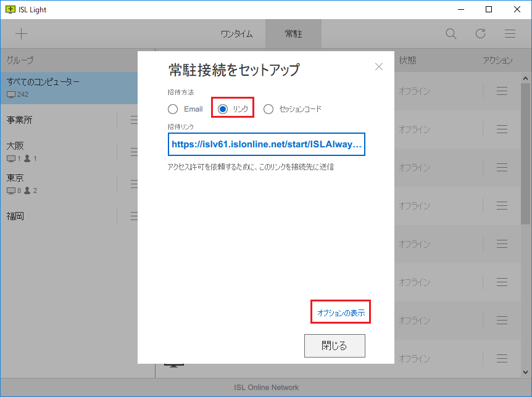
Task: Open action menu of fifth offline row
Action: [x=502, y=244]
